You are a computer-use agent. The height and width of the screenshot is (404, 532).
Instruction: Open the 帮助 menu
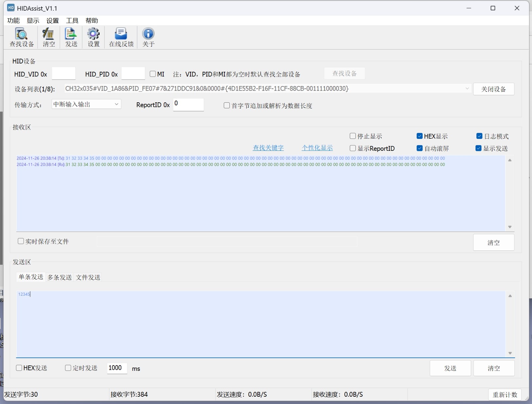click(x=92, y=21)
